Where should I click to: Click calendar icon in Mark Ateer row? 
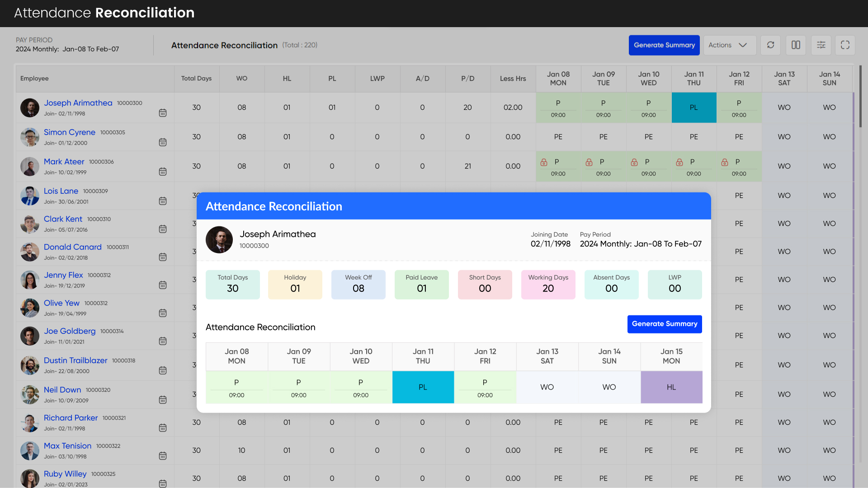163,172
